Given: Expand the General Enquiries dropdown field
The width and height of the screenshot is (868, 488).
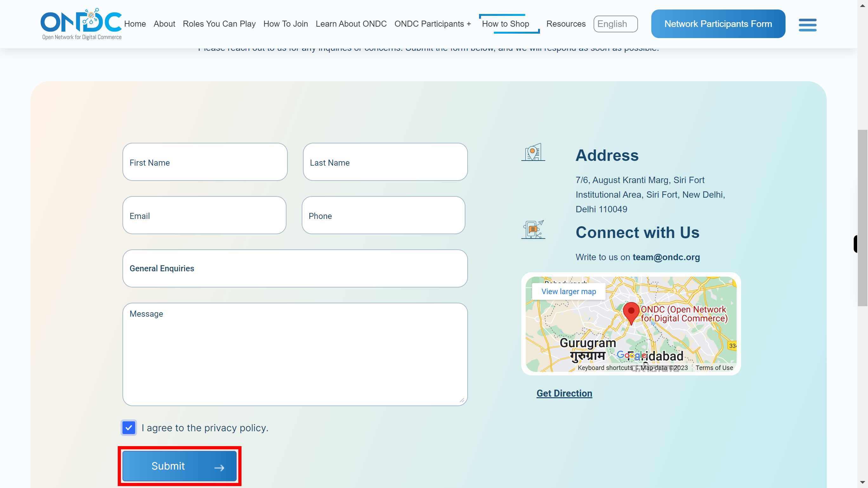Looking at the screenshot, I should coord(295,268).
